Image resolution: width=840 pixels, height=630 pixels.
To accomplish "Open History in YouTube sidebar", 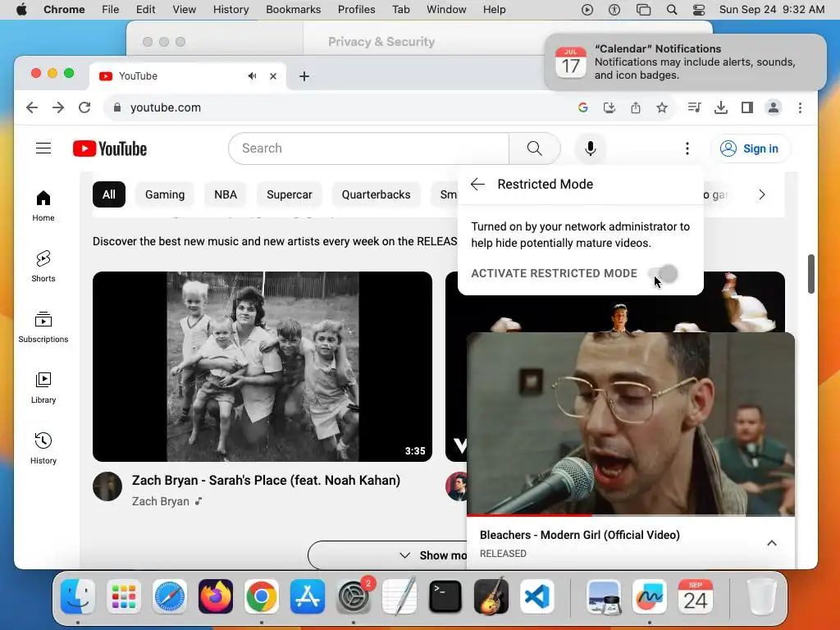I will click(x=43, y=448).
